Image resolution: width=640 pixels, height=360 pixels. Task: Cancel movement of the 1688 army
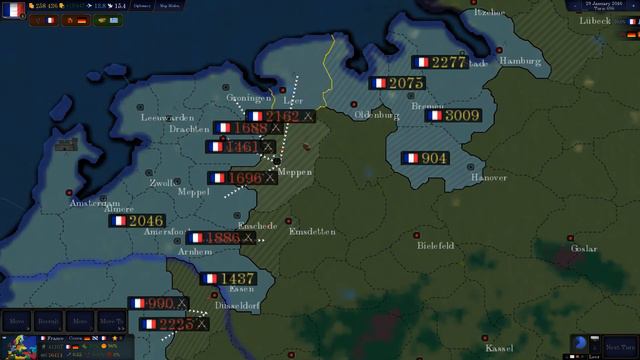(276, 128)
